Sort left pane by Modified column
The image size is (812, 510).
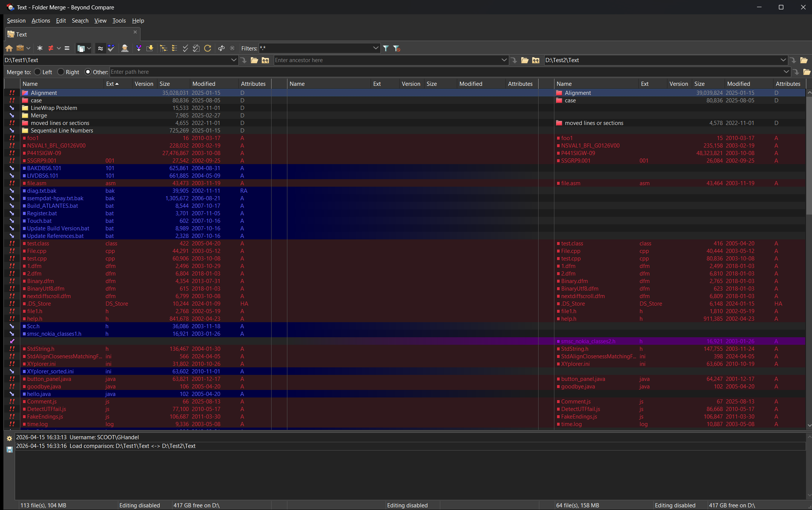[x=214, y=84]
